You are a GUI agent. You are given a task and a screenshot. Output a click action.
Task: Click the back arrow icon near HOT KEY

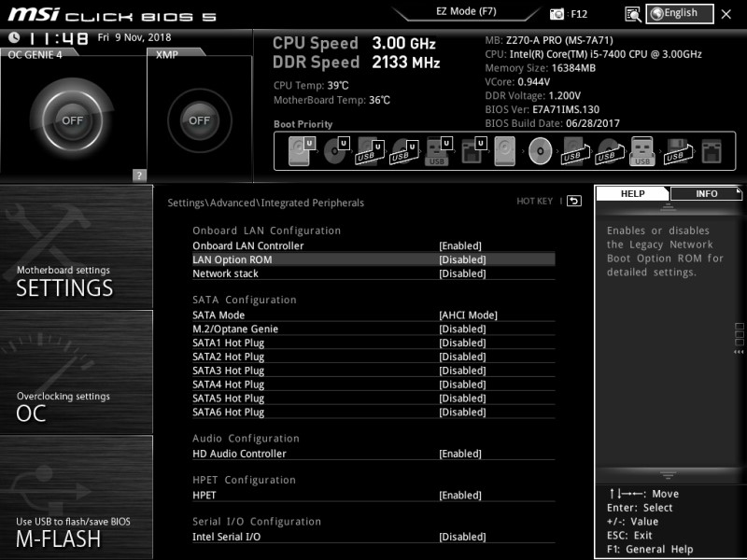coord(574,201)
